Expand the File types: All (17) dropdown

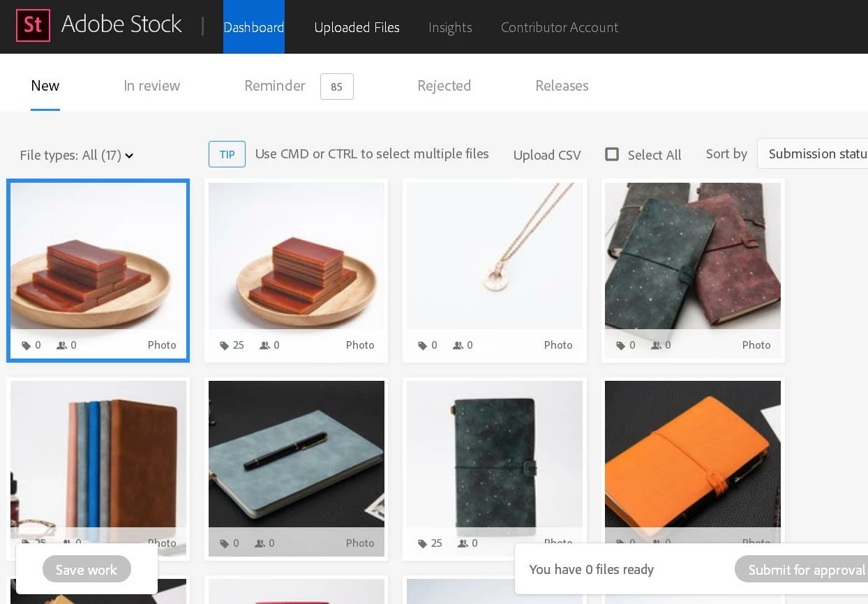[x=77, y=155]
